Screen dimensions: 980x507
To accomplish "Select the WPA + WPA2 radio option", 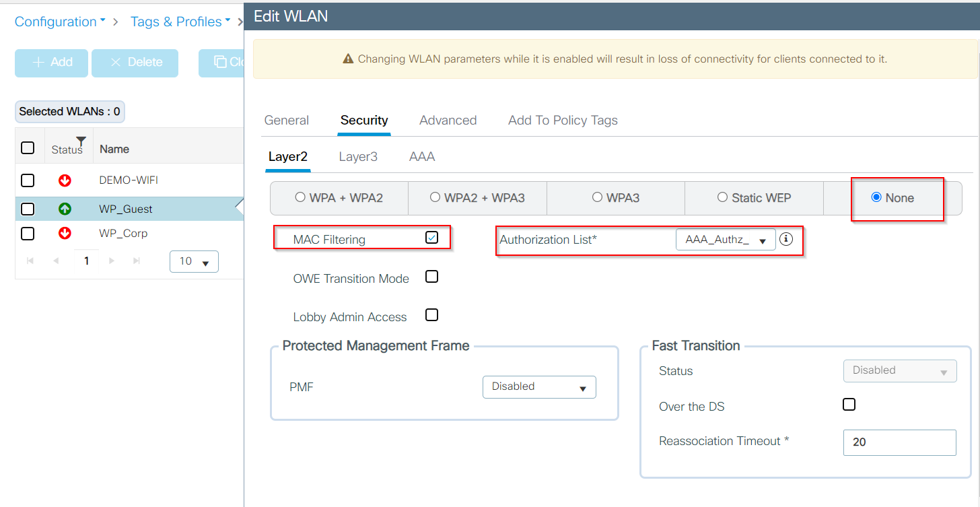I will pyautogui.click(x=300, y=197).
